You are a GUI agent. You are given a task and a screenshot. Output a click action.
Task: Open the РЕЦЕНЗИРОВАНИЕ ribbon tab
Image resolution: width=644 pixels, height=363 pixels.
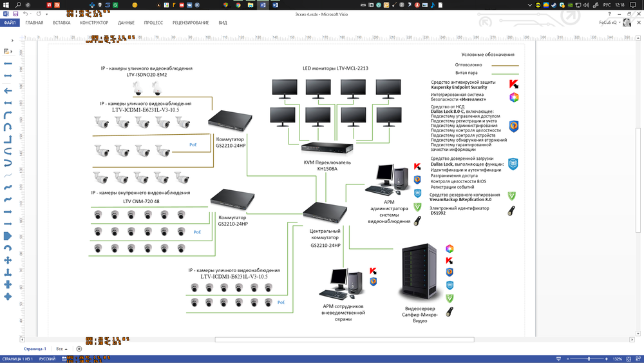pos(191,23)
